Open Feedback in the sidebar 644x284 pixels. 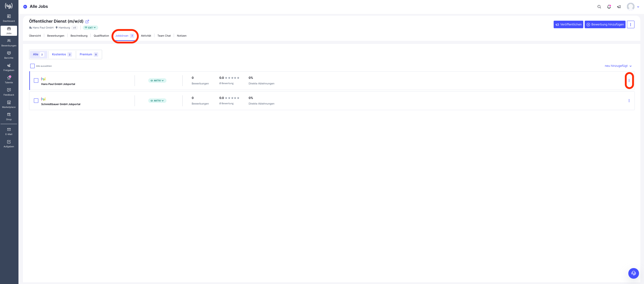click(x=9, y=92)
